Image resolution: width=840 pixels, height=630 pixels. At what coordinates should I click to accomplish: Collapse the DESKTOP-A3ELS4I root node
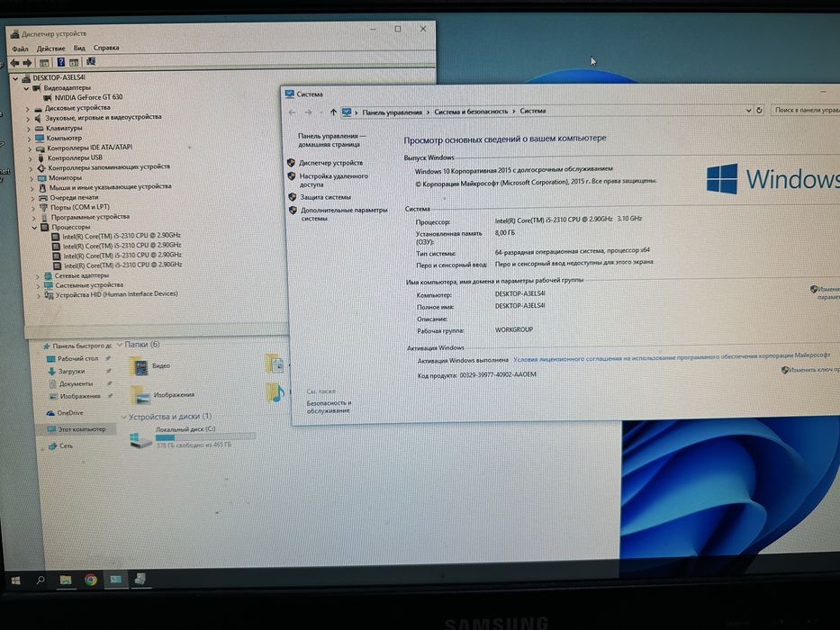click(15, 78)
